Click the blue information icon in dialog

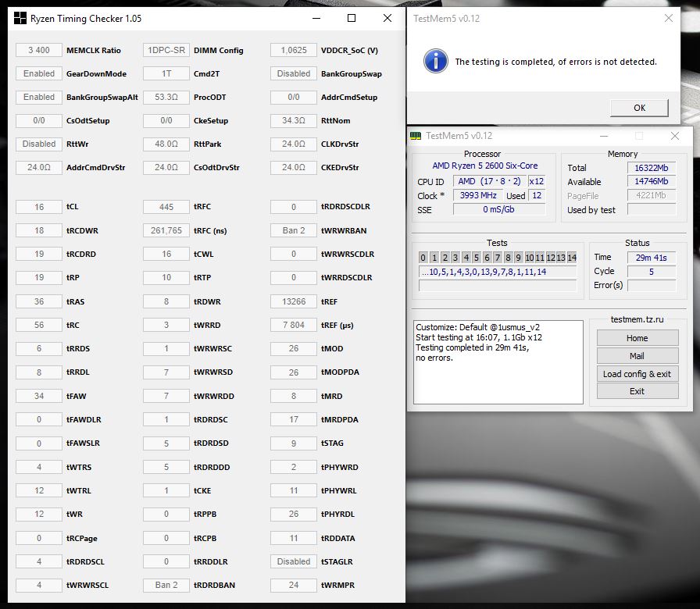[436, 61]
